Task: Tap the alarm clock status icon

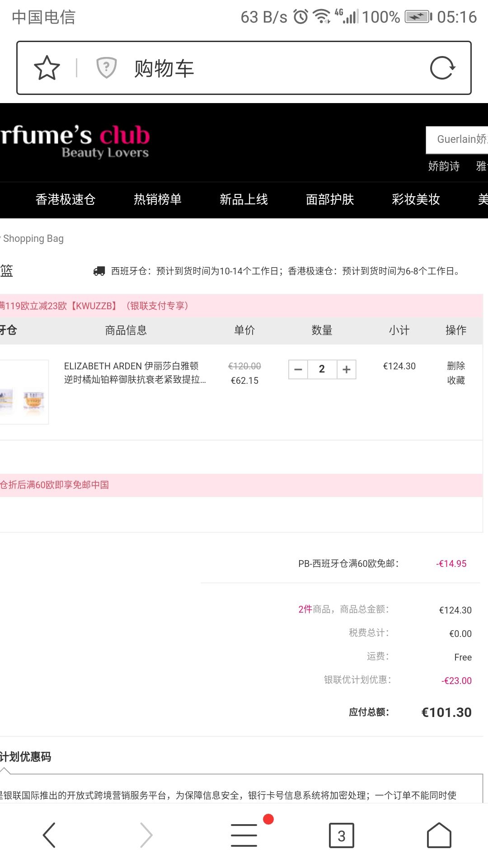Action: [300, 17]
